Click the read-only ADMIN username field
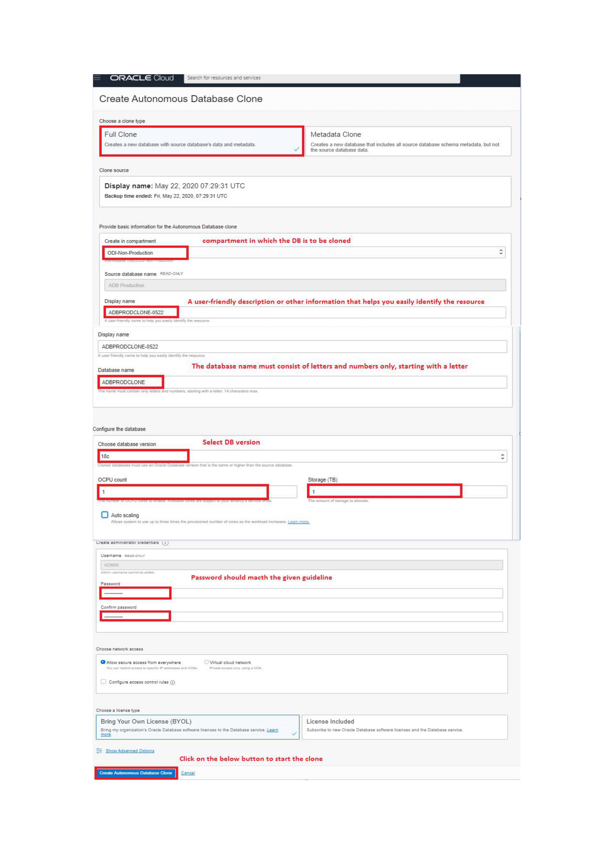The height and width of the screenshot is (868, 614). [x=302, y=565]
